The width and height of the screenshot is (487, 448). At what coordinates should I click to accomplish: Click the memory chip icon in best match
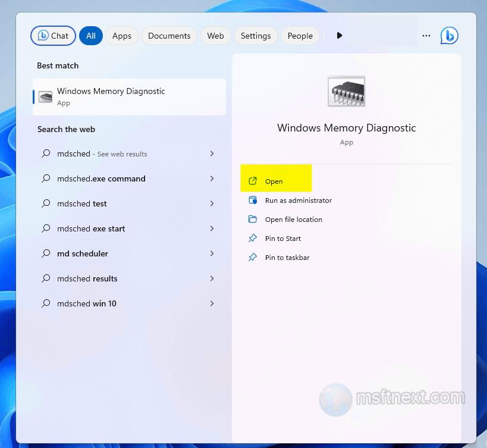(x=45, y=97)
